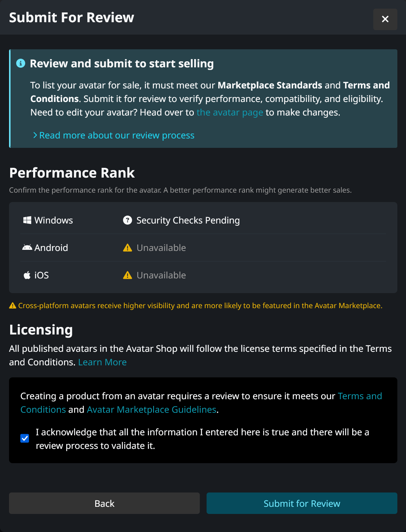Uncheck the acknowledgement checkbox
Viewport: 406px width, 532px height.
(x=25, y=438)
